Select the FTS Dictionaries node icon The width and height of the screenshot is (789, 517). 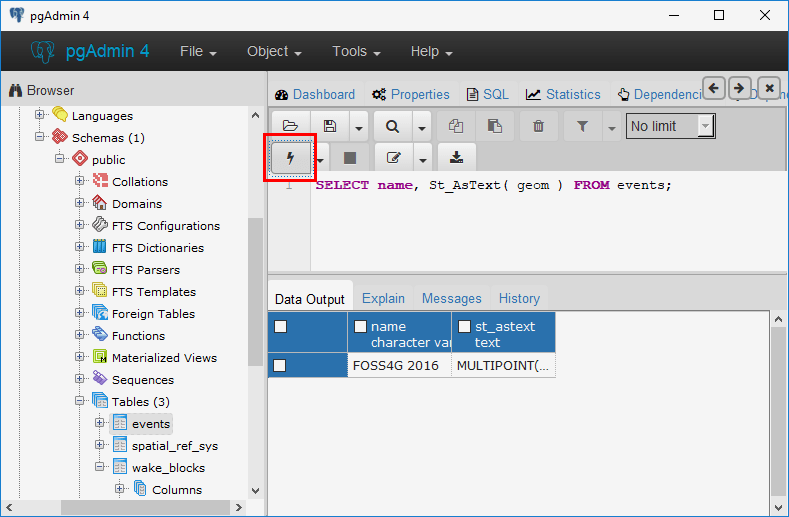100,247
